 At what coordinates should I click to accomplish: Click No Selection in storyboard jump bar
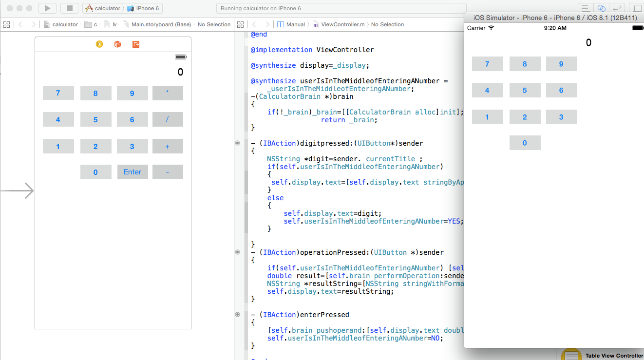pos(214,24)
